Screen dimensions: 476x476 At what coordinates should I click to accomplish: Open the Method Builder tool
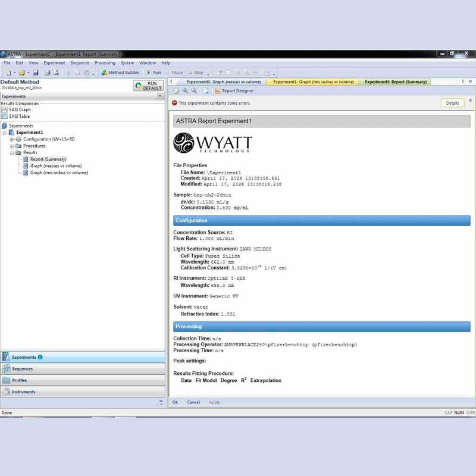coord(120,73)
